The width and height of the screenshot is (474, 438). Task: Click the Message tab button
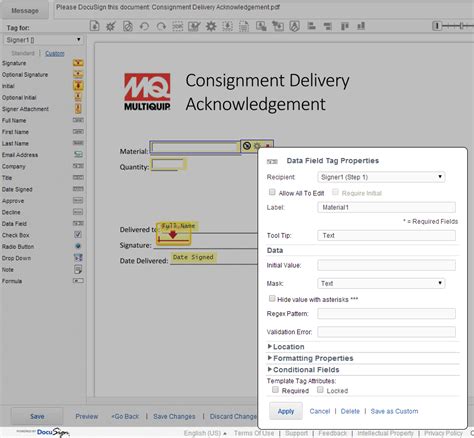coord(25,11)
